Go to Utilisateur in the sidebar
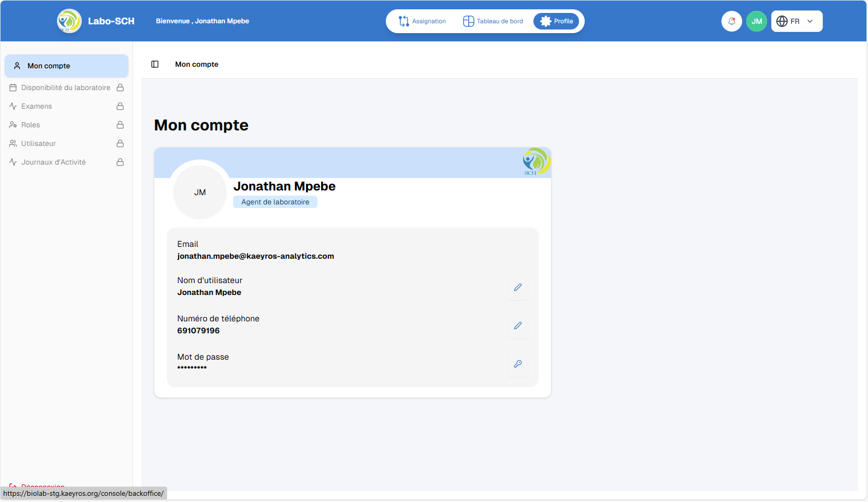The image size is (868, 502). (38, 143)
